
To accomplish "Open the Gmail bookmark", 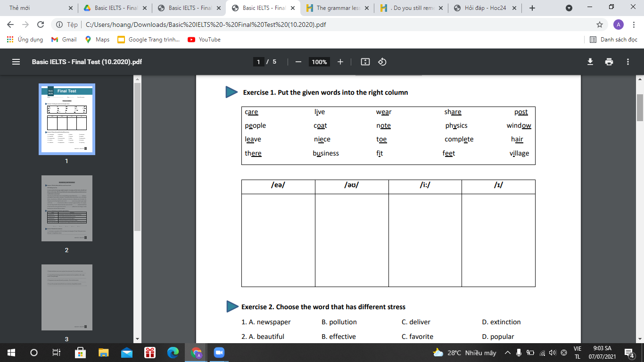I will [x=64, y=40].
